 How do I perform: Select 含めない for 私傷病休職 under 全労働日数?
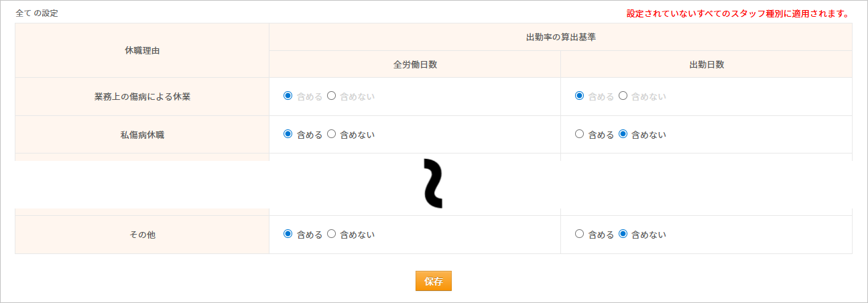[x=331, y=134]
